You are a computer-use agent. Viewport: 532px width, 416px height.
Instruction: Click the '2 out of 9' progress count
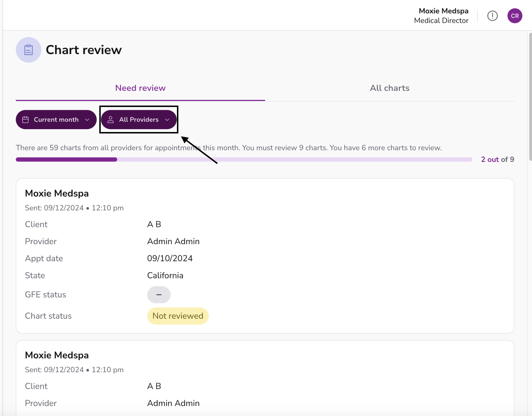tap(497, 159)
